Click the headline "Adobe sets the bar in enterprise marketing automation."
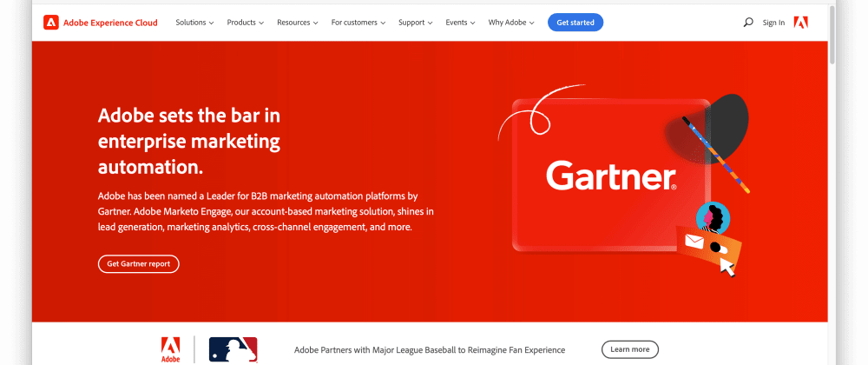Image resolution: width=868 pixels, height=365 pixels. pos(189,141)
